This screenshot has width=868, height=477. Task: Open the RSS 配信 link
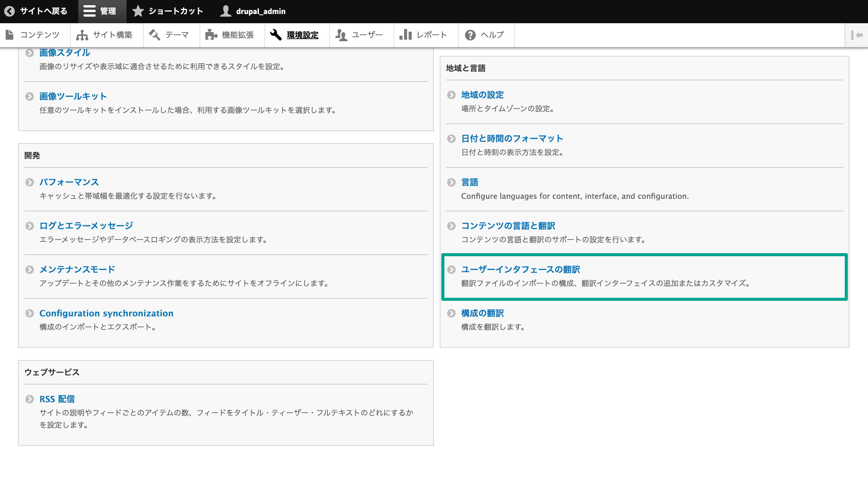click(x=57, y=399)
